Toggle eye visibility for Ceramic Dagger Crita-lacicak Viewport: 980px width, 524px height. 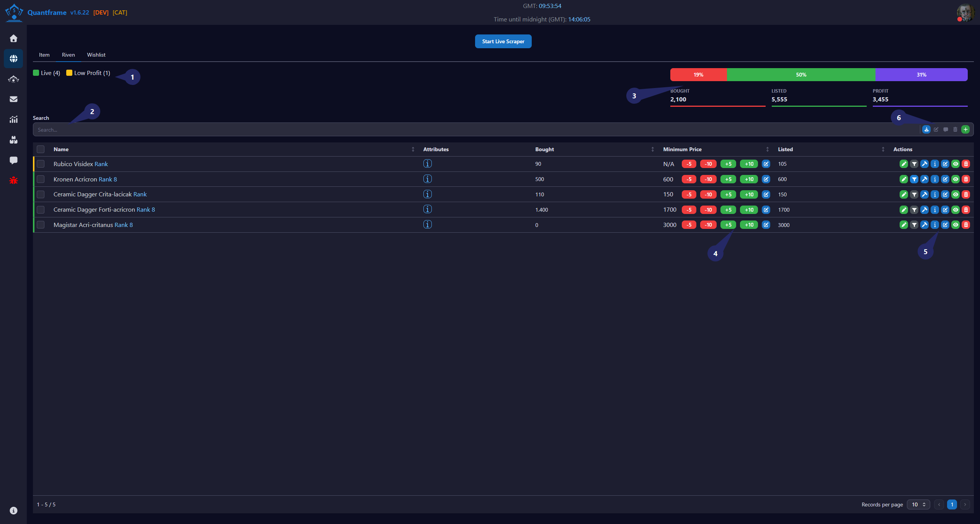click(955, 194)
